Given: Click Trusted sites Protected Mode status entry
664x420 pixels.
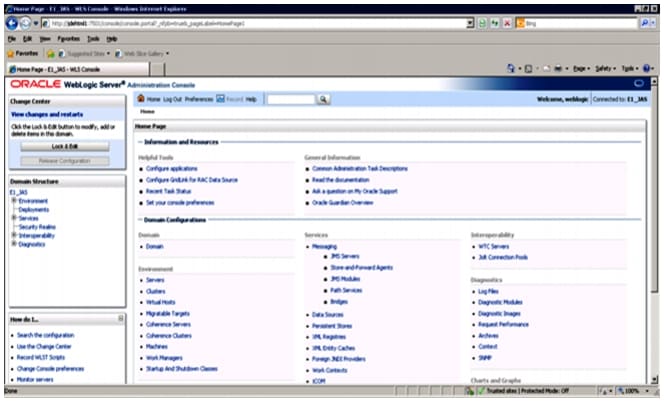Looking at the screenshot, I should click(524, 391).
